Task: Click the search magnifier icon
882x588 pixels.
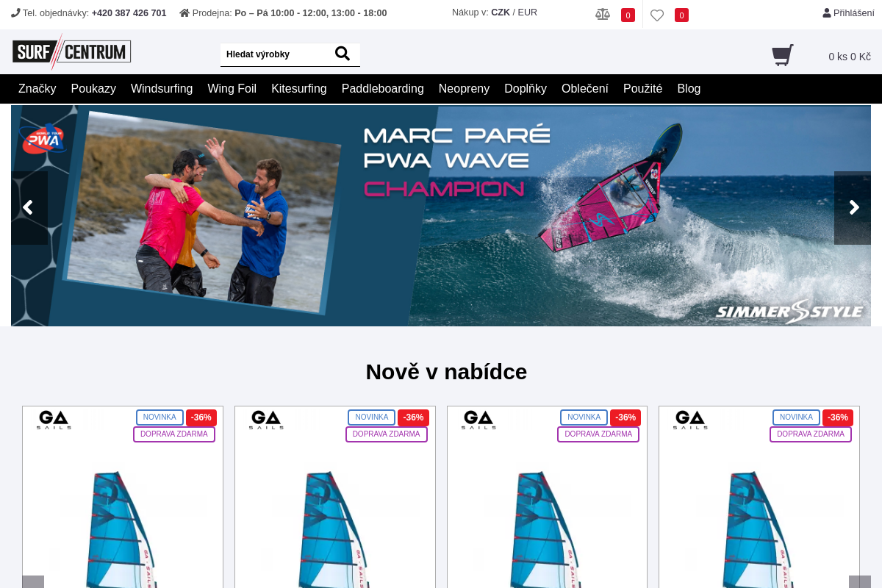Action: coord(343,54)
